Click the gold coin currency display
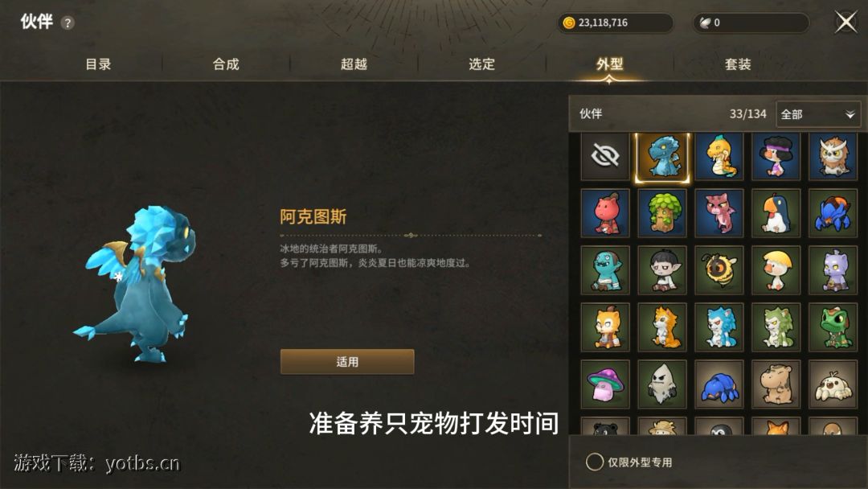 [616, 23]
